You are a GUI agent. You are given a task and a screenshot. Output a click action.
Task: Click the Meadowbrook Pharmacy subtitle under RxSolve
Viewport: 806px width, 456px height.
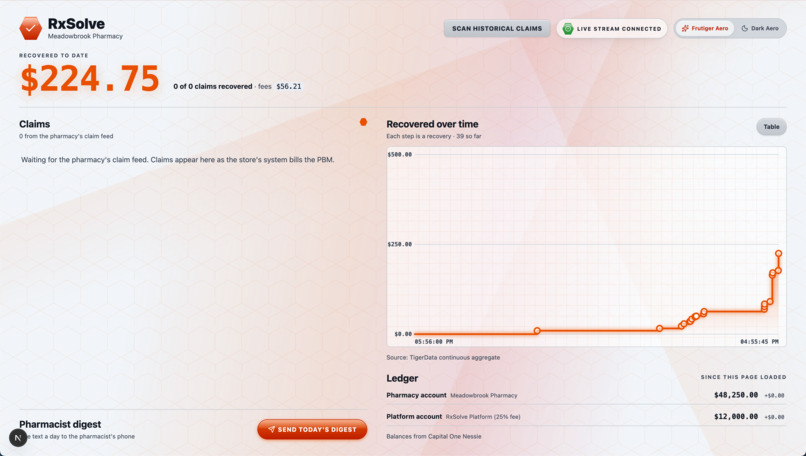click(x=85, y=36)
